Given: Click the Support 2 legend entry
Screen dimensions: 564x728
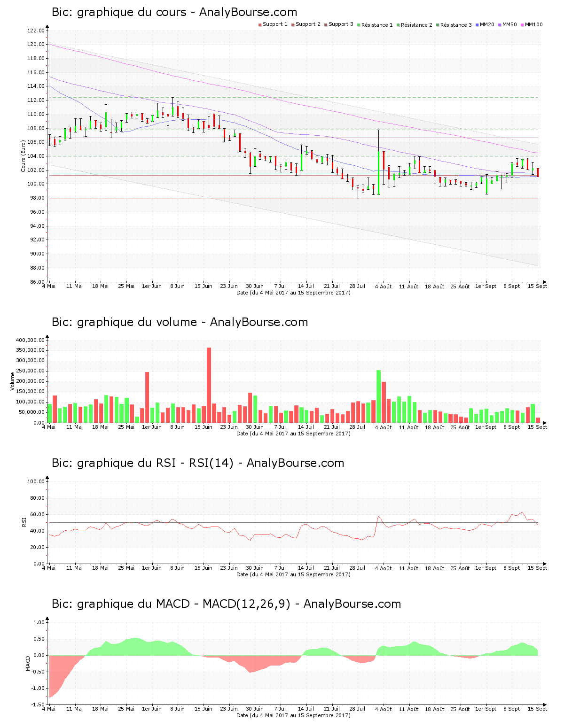Looking at the screenshot, I should point(305,24).
